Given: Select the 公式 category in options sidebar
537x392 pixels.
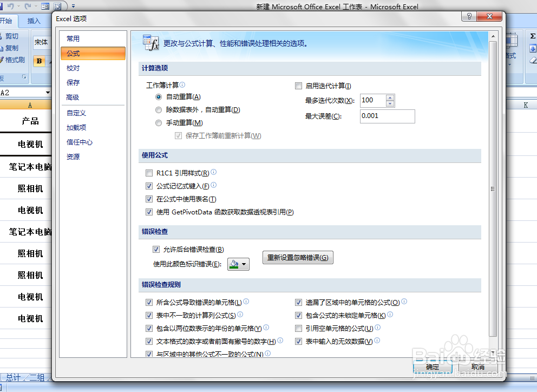Looking at the screenshot, I should coord(93,54).
